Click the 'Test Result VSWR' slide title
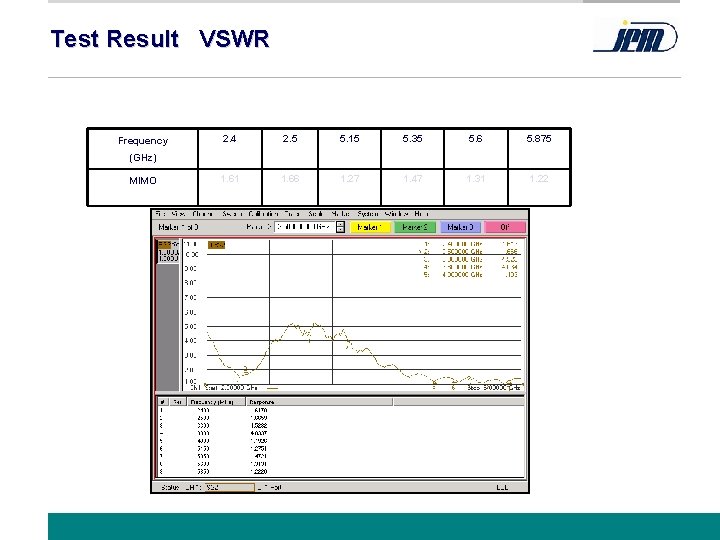Screen dimensions: 720x540 (x=160, y=39)
